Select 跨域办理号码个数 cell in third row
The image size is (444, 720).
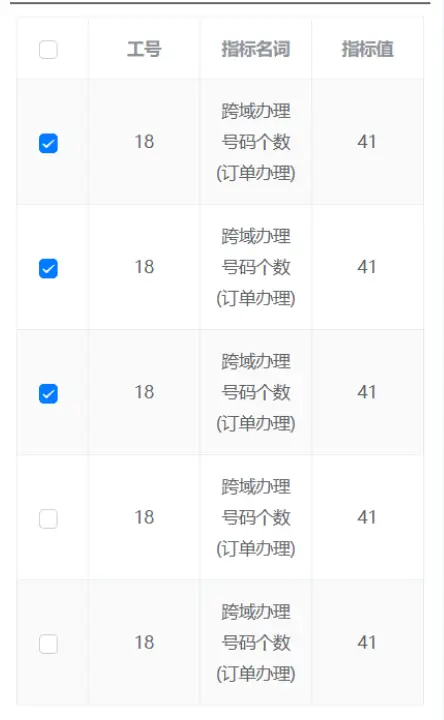tap(256, 393)
